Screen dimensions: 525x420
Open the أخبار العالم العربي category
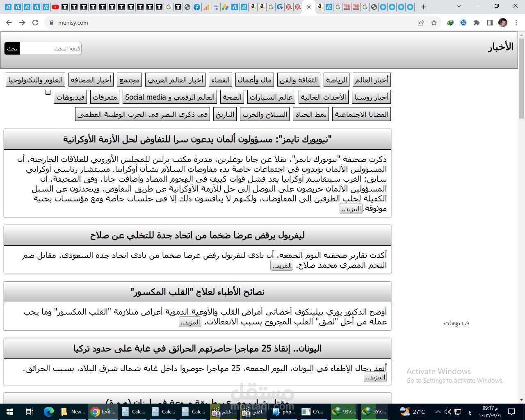pyautogui.click(x=176, y=80)
